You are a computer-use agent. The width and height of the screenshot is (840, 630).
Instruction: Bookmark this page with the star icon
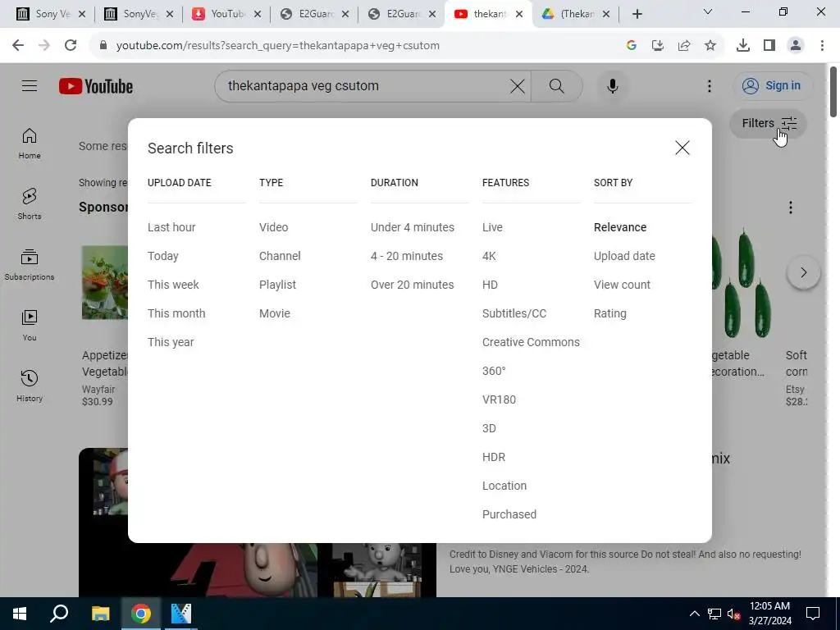[710, 46]
